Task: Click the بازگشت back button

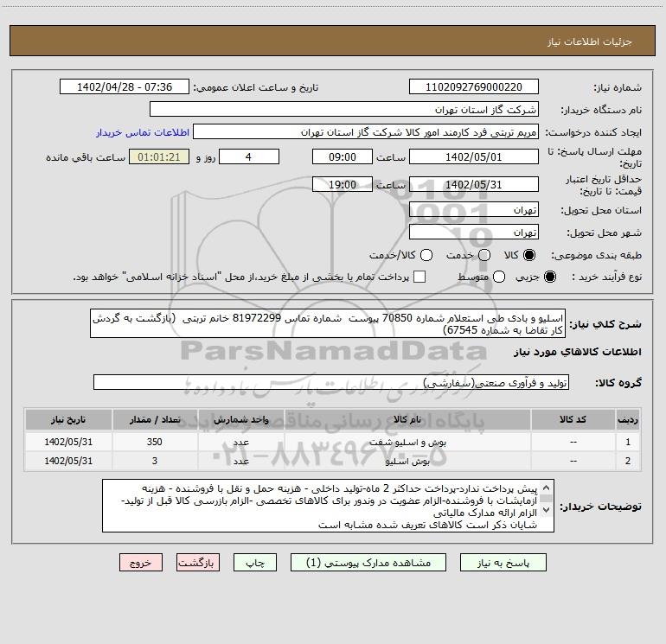Action: [x=198, y=563]
